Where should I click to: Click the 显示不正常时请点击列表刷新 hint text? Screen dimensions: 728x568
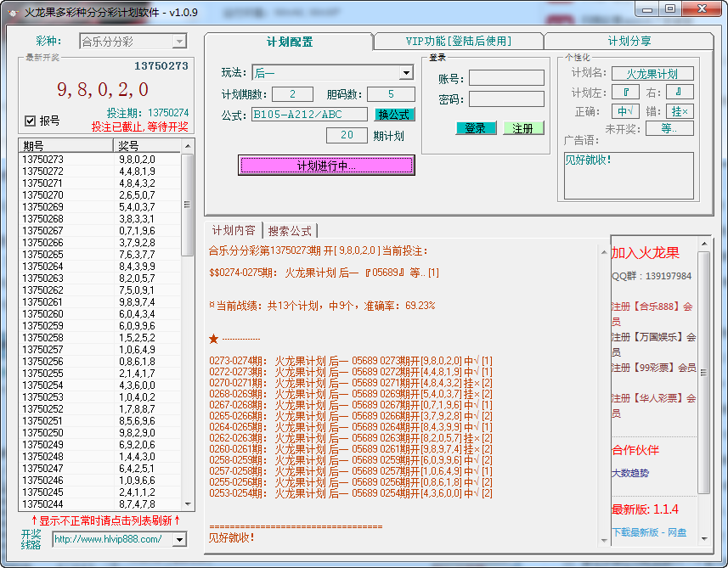click(x=106, y=520)
